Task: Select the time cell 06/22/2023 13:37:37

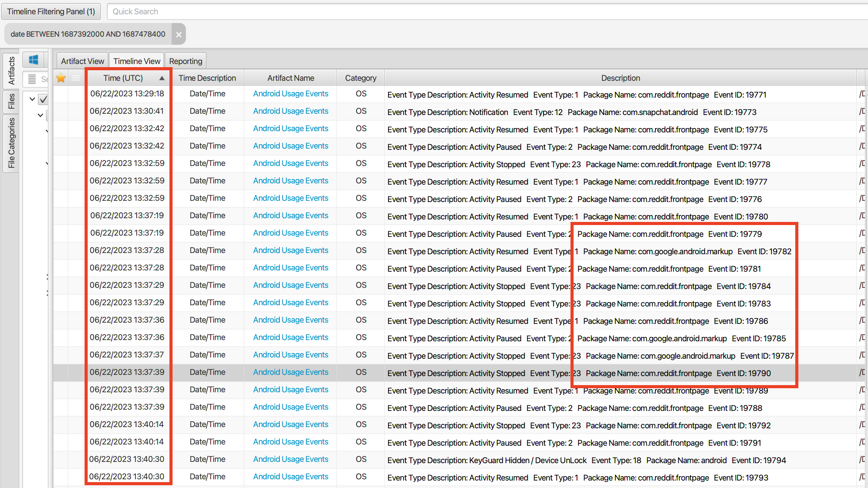Action: (127, 355)
